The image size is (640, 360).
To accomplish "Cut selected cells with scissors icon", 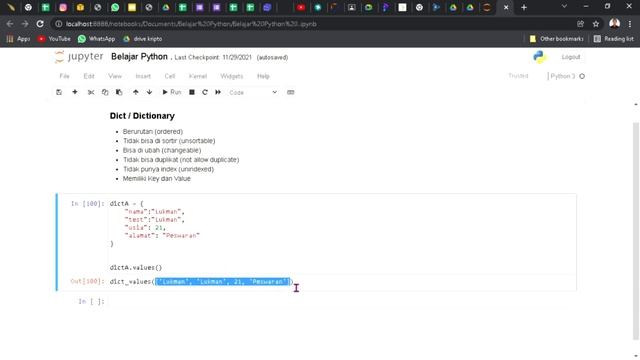I will click(x=91, y=92).
